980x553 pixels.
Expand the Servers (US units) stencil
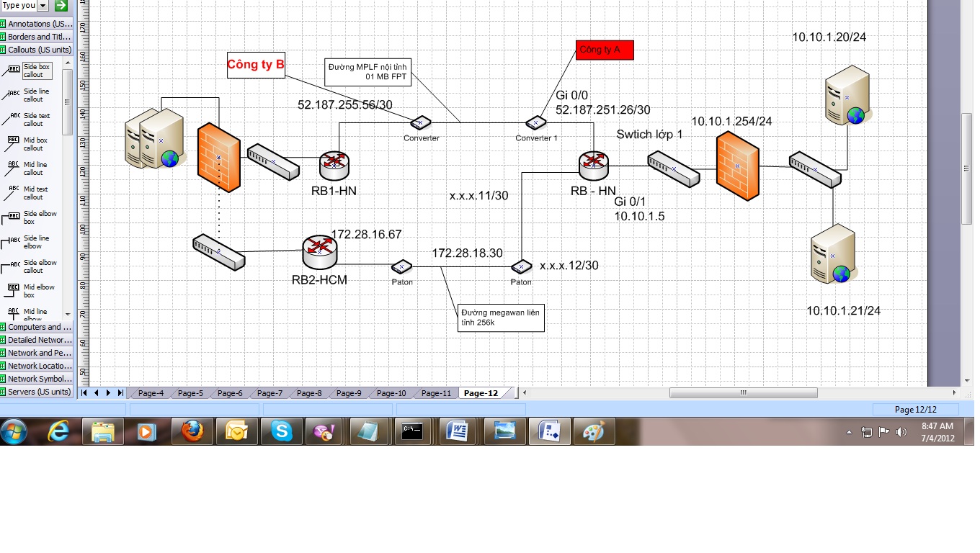(39, 392)
